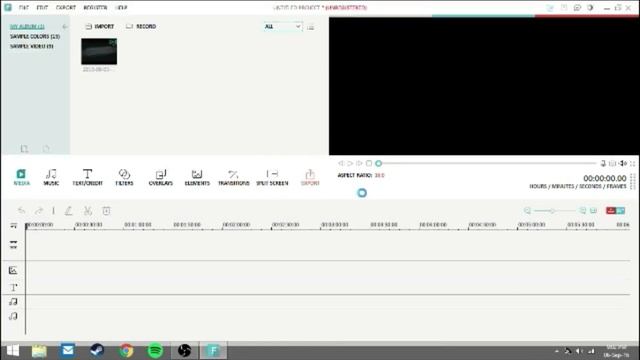Viewport: 640px width, 360px height.
Task: Click the text track icon
Action: pos(13,287)
